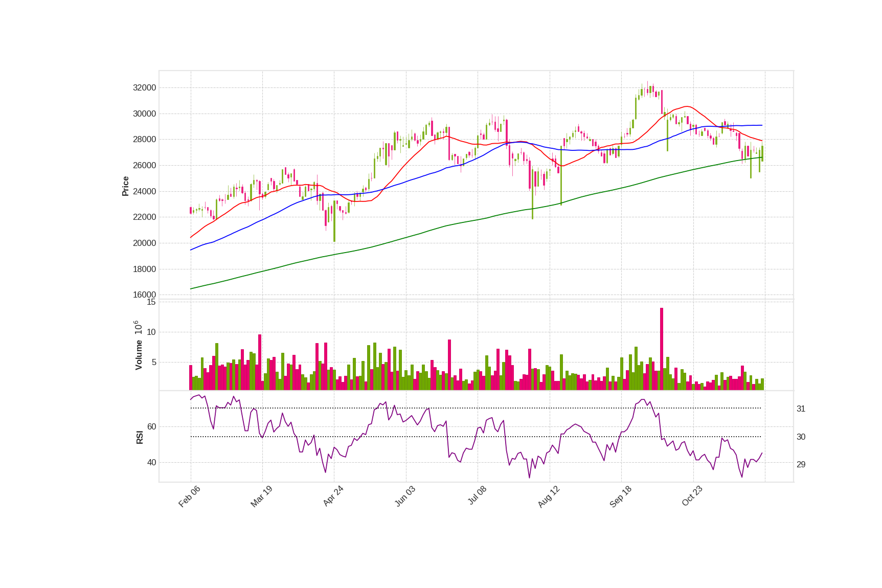Viewport: 882px width, 588px height.
Task: Click the Volume axis title
Action: [x=139, y=355]
